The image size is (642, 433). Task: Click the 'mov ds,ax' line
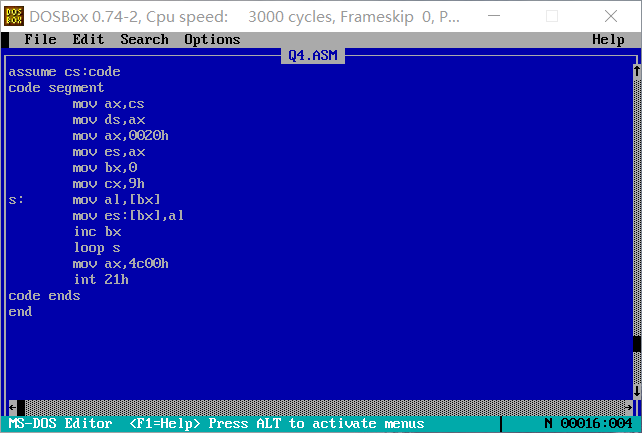click(109, 120)
